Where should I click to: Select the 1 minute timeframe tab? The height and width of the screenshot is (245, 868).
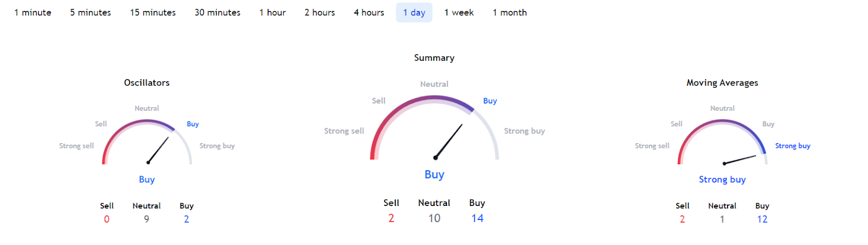click(33, 12)
